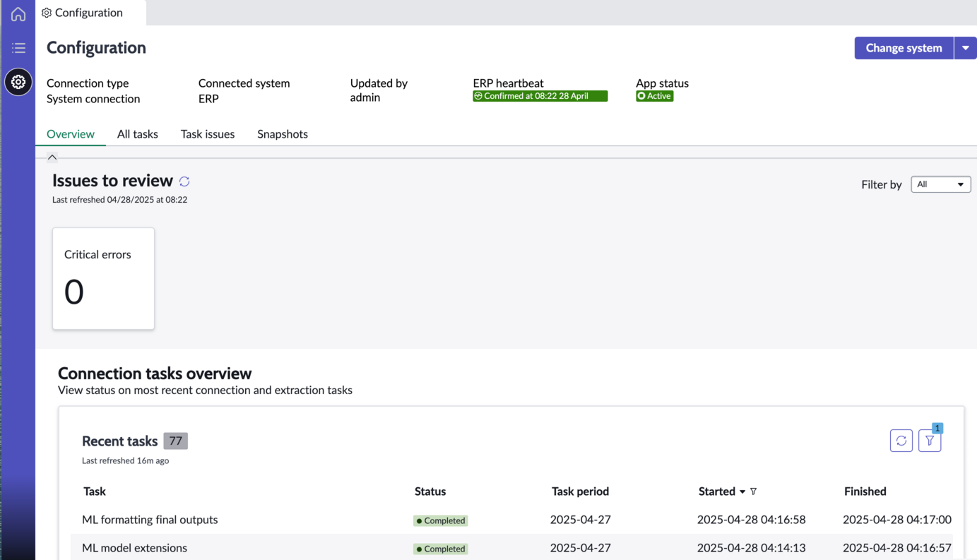Click the Status column header

pos(430,492)
